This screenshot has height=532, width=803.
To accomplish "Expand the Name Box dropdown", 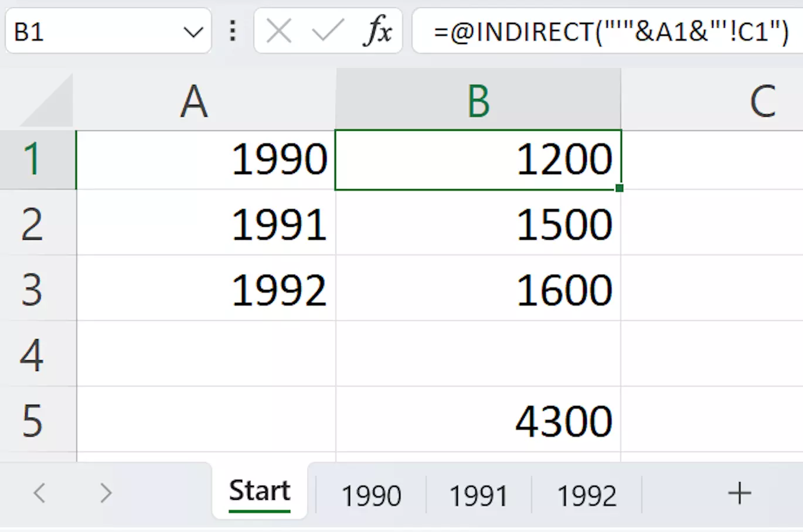I will click(x=193, y=32).
